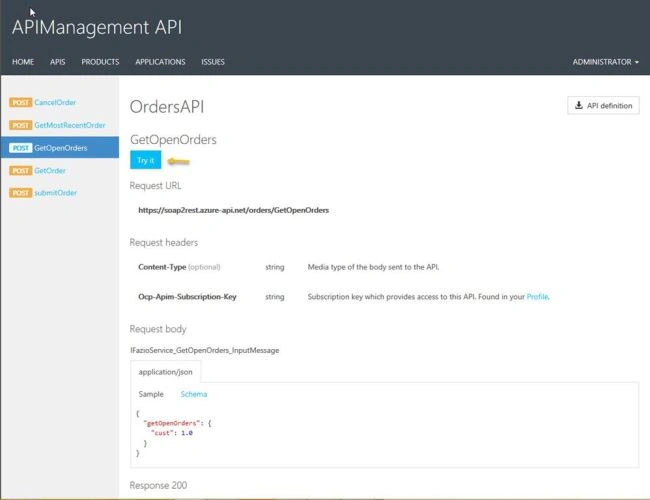Open the APPLICATIONS menu item
This screenshot has height=500, width=650.
coord(160,62)
